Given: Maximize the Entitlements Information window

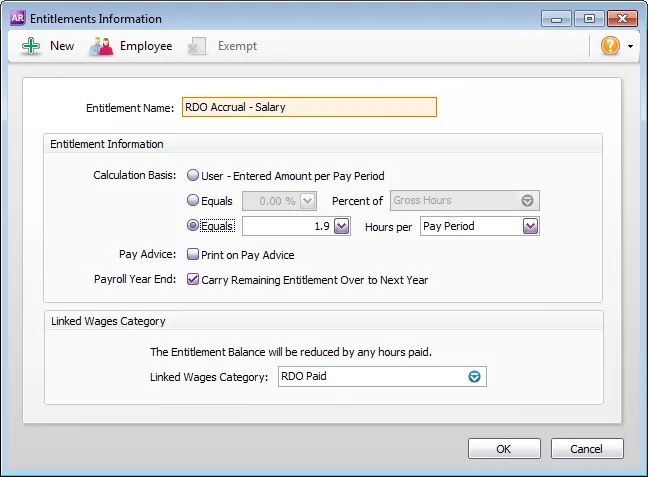Looking at the screenshot, I should (x=589, y=19).
